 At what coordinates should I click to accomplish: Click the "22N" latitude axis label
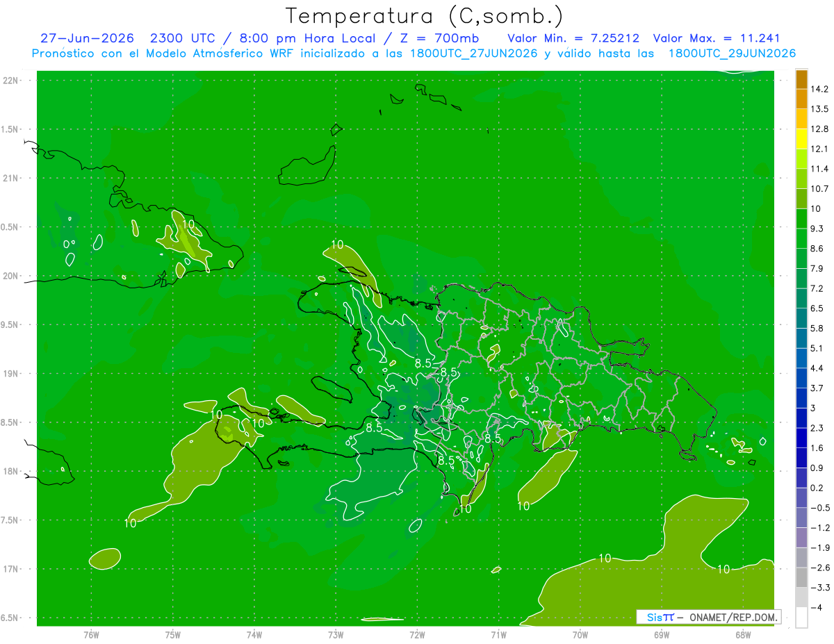pos(11,80)
